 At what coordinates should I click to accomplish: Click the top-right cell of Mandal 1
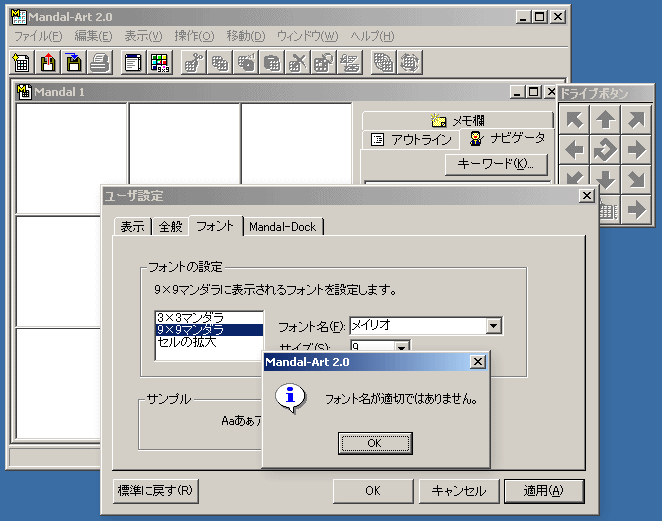pos(297,144)
